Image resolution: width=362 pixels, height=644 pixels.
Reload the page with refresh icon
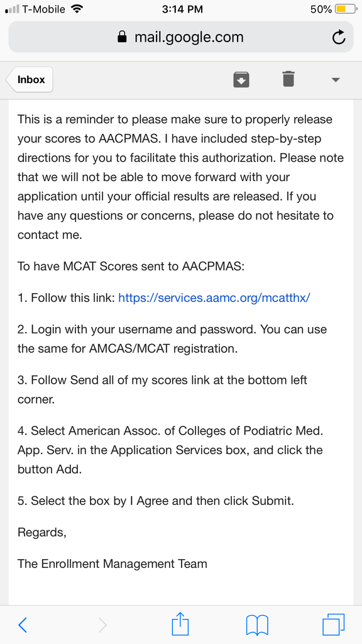pyautogui.click(x=338, y=37)
